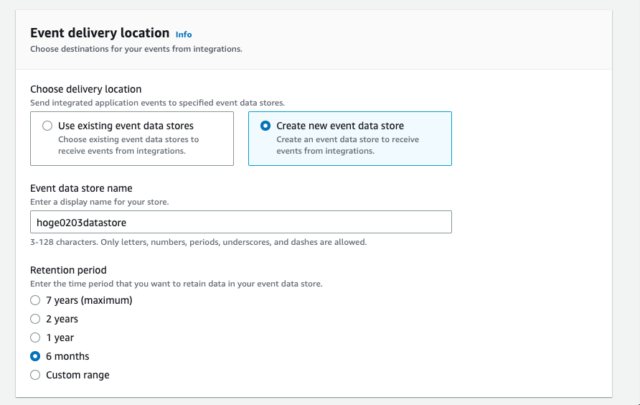The image size is (640, 405).
Task: Choose the 7 years (maximum) radio button
Action: [35, 300]
